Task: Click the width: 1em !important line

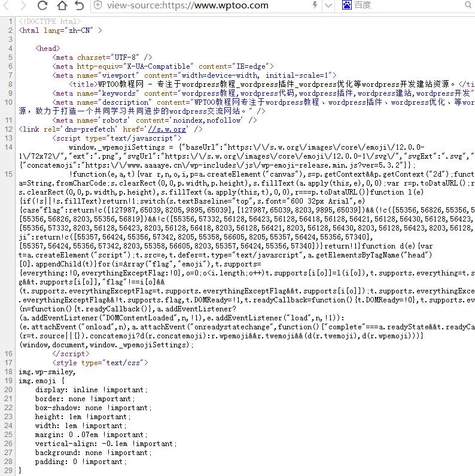Action: point(81,426)
